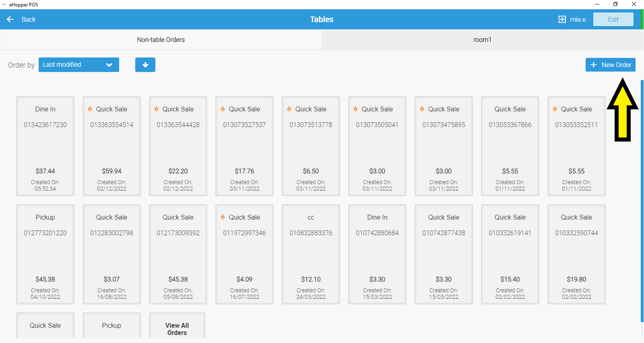The width and height of the screenshot is (644, 343).
Task: Click the plus icon in New Order
Action: pyautogui.click(x=593, y=65)
